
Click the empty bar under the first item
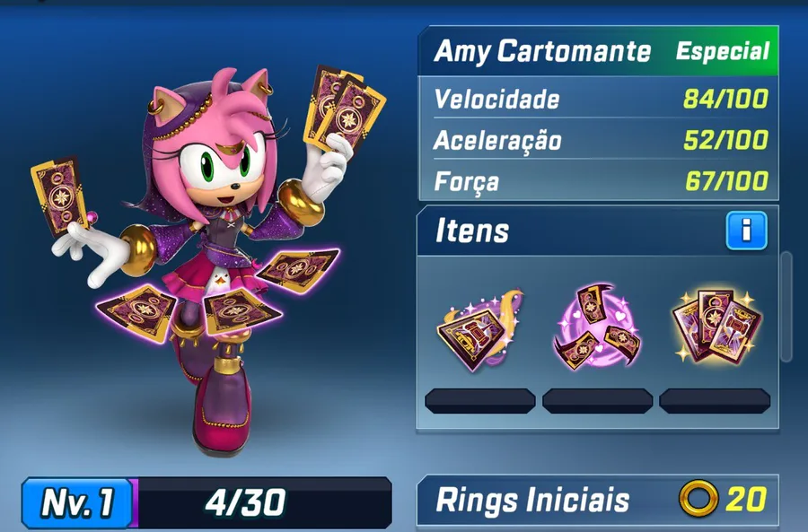pyautogui.click(x=479, y=401)
